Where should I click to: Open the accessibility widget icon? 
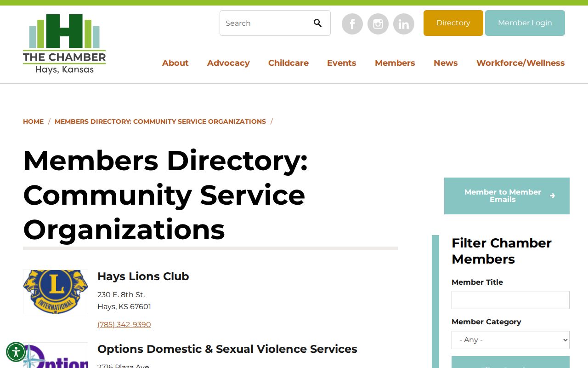[x=16, y=352]
